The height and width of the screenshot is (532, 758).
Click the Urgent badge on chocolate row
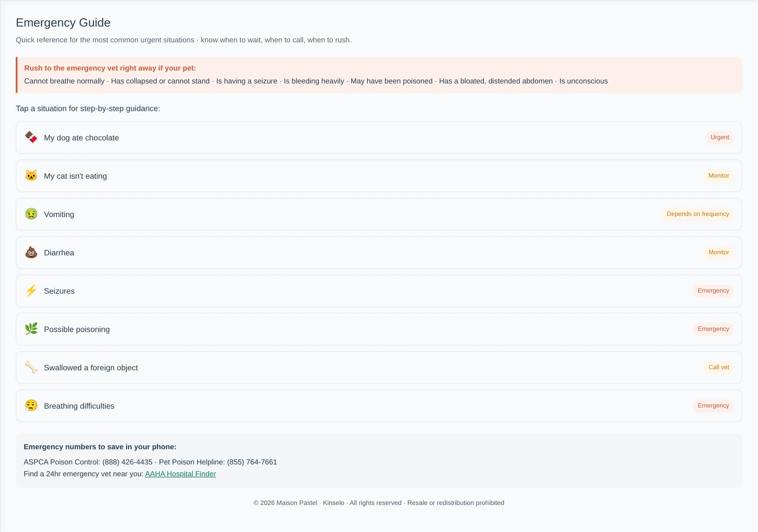point(720,137)
